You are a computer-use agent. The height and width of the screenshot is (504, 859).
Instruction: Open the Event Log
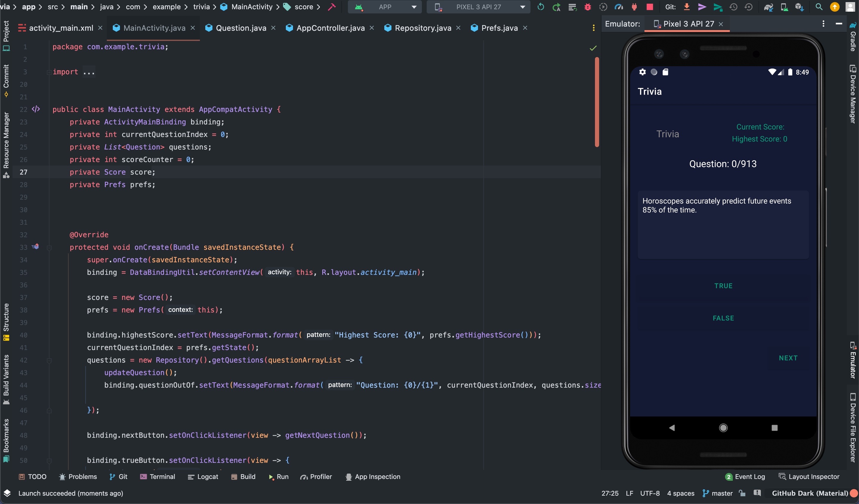pyautogui.click(x=745, y=477)
